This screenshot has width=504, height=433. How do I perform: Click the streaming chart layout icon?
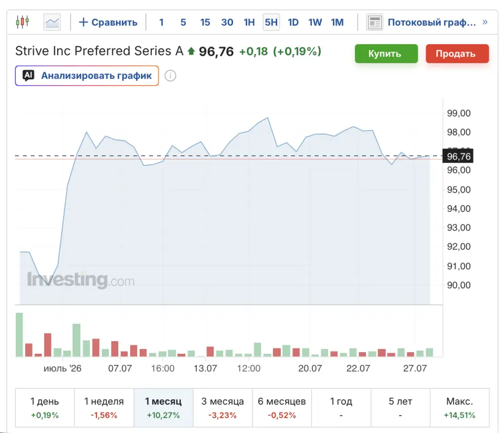coord(374,22)
